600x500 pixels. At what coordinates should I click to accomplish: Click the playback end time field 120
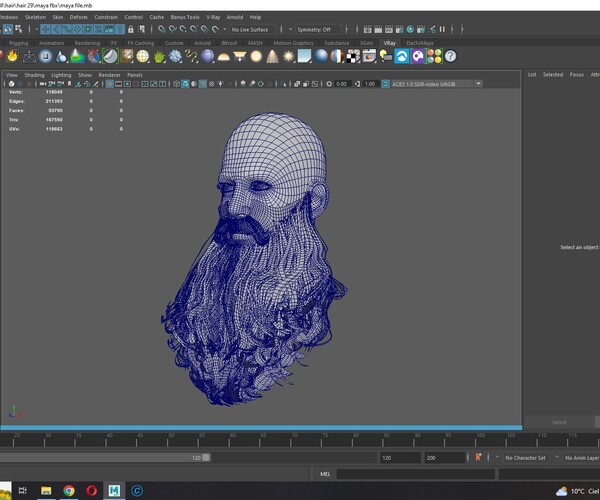point(400,458)
